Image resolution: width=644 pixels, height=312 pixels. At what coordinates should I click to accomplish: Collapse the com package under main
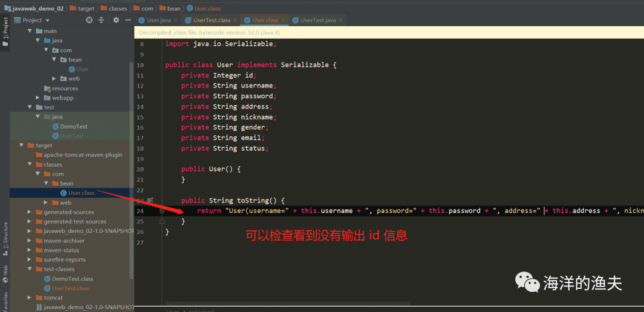tap(46, 50)
